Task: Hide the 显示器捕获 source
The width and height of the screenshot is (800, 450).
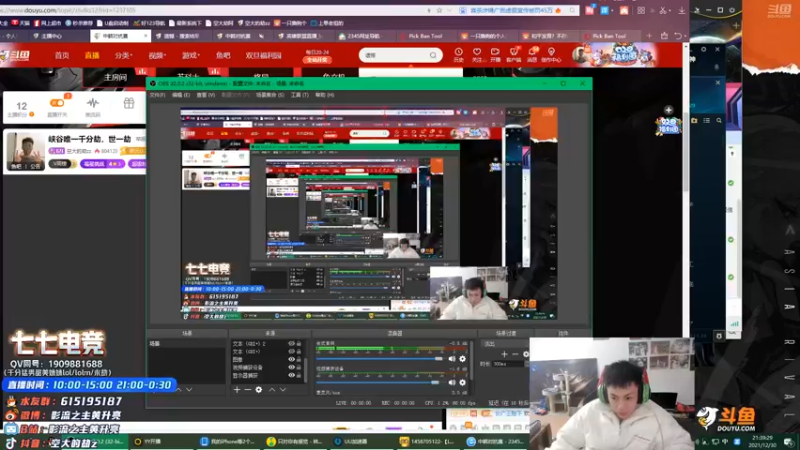Action: coord(291,375)
